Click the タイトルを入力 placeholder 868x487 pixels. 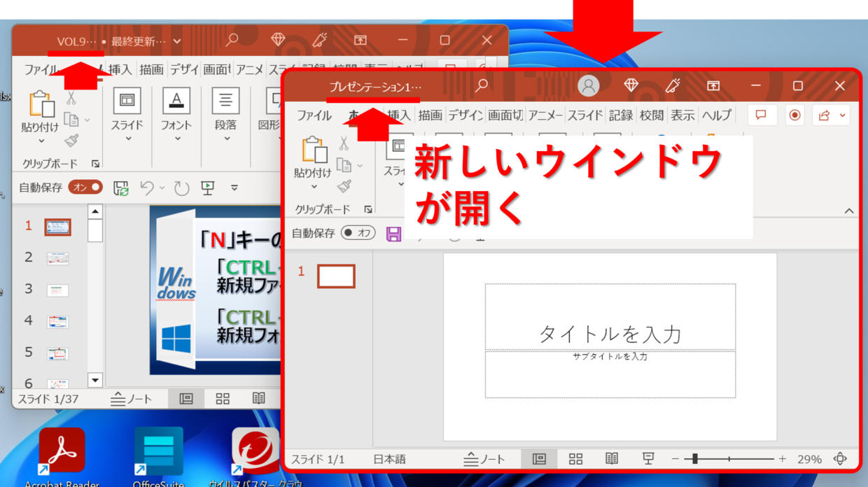tap(610, 317)
